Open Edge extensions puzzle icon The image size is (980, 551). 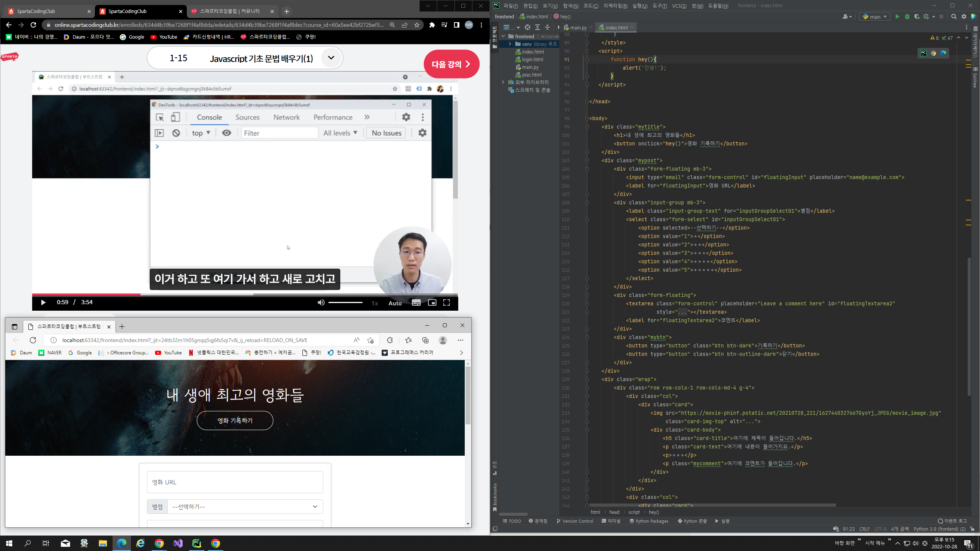tap(390, 340)
